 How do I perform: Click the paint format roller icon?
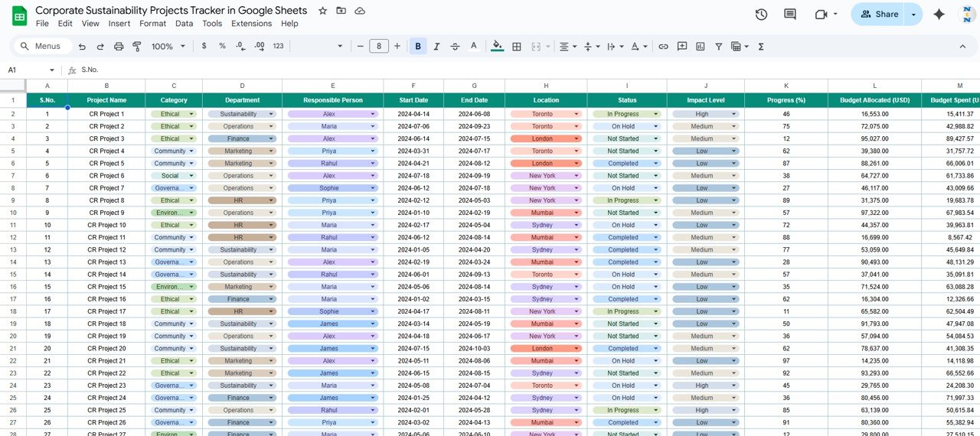pyautogui.click(x=137, y=47)
